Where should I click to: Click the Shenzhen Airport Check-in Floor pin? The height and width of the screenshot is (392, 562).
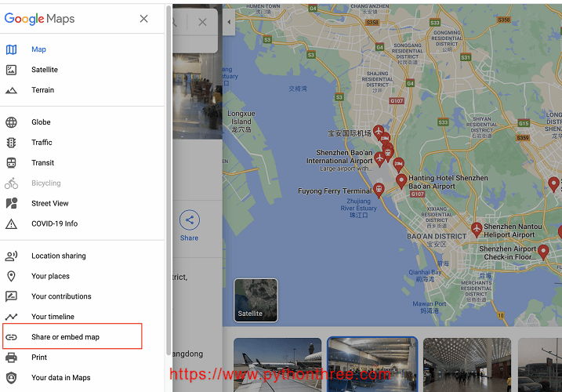543,252
